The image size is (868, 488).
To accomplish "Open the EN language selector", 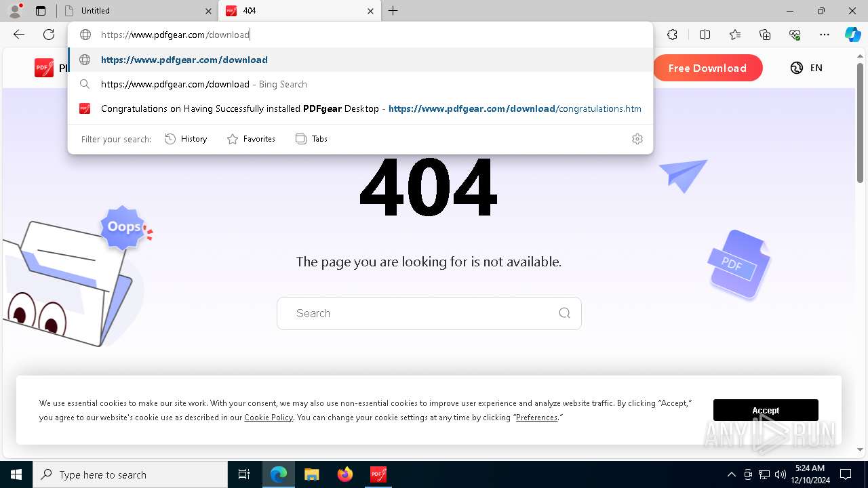I will (x=806, y=68).
